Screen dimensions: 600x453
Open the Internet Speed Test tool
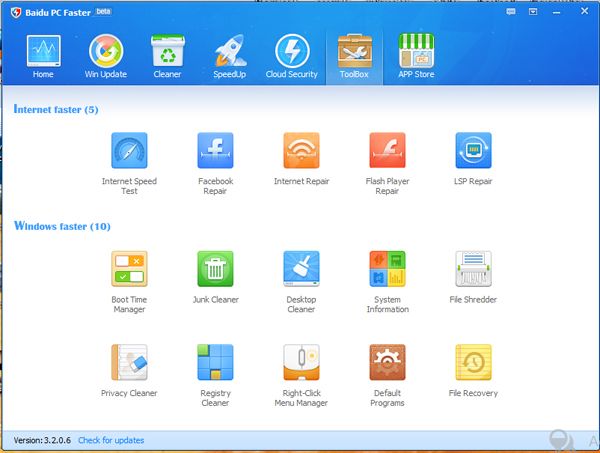click(x=129, y=151)
